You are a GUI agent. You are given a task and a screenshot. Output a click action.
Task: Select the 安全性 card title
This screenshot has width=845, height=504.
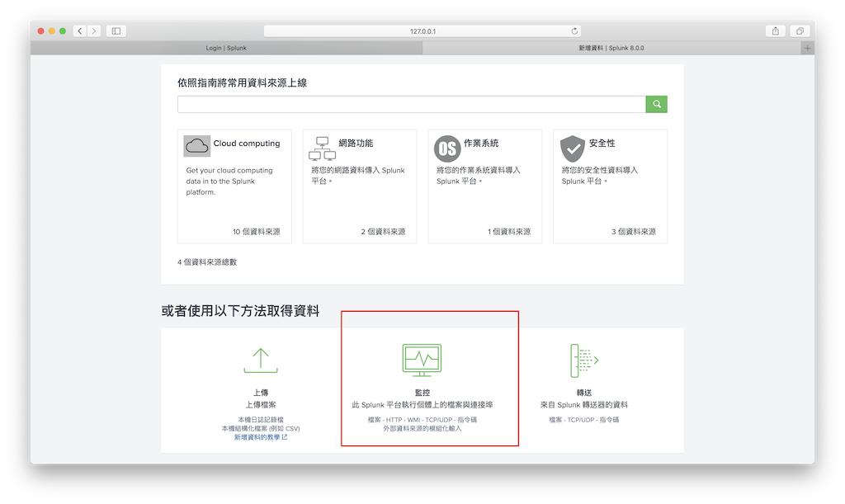tap(602, 143)
